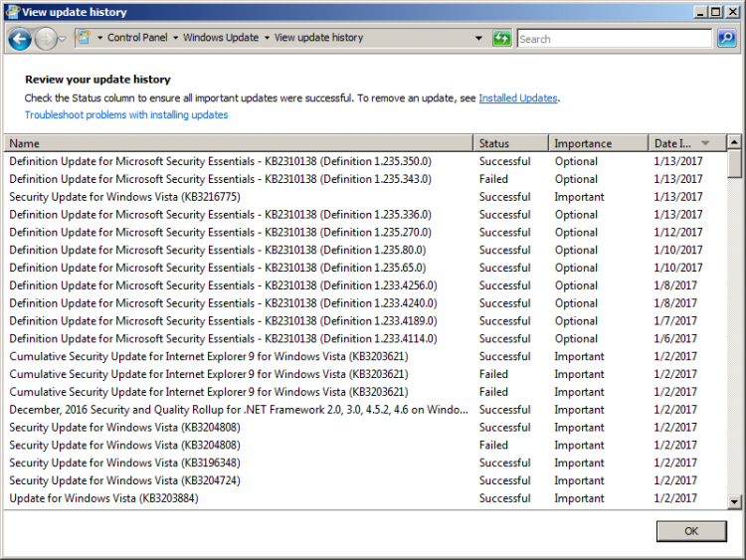Screen dimensions: 746x560
Task: Select Definition 1.235.270.0 update row
Action: coord(365,232)
